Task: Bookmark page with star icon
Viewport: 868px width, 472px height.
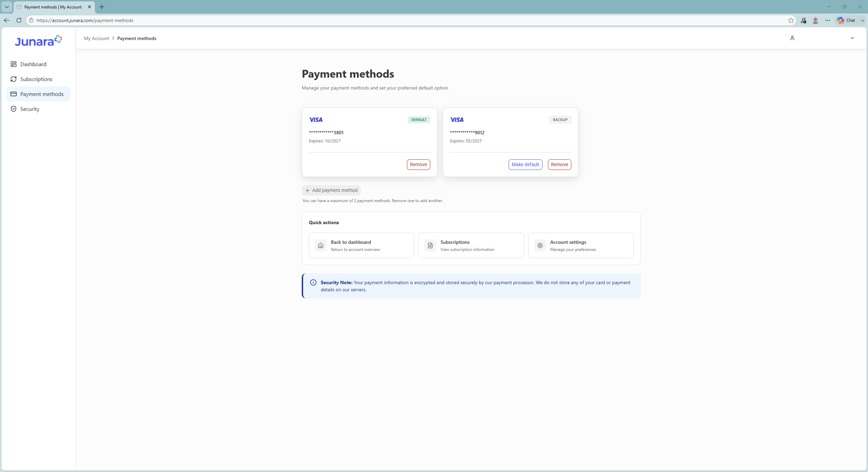Action: pos(791,21)
